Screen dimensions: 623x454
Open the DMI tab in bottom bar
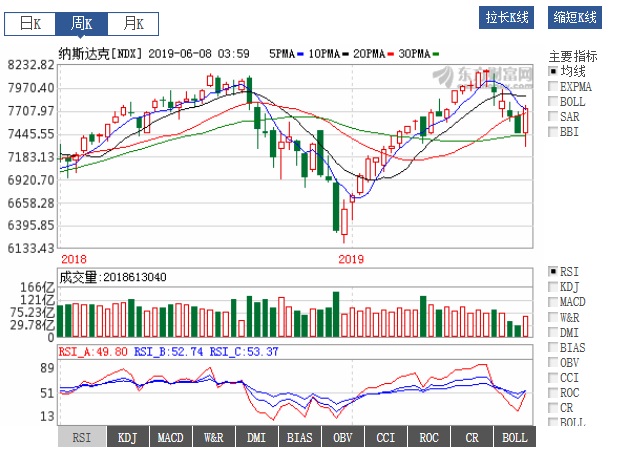point(256,437)
